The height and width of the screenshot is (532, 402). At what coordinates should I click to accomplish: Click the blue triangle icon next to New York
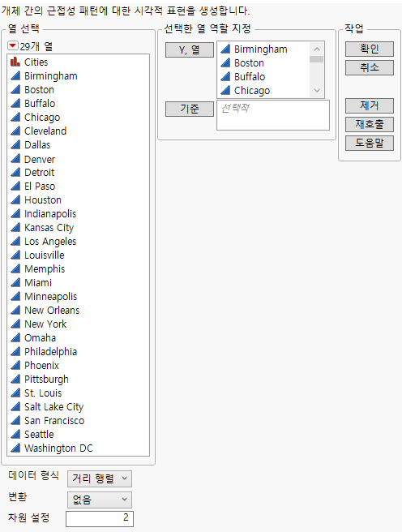(x=15, y=324)
